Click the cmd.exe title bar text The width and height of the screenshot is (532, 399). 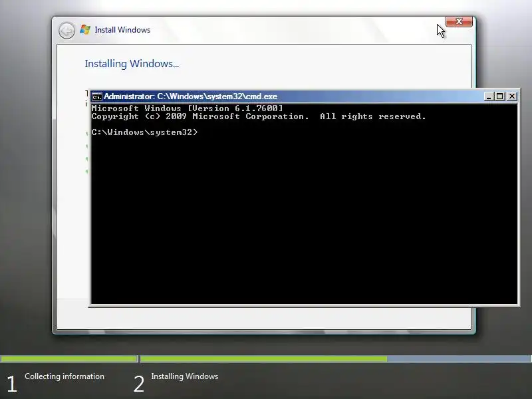click(190, 96)
